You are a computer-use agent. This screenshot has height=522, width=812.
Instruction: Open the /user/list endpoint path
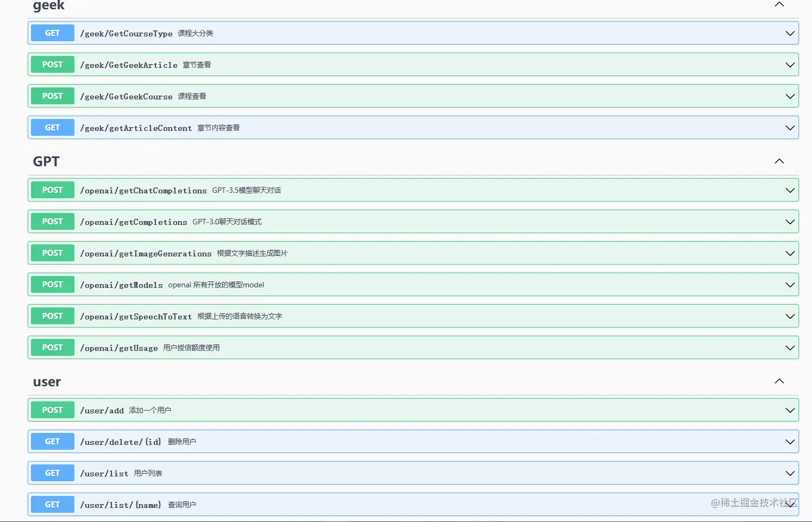[104, 474]
